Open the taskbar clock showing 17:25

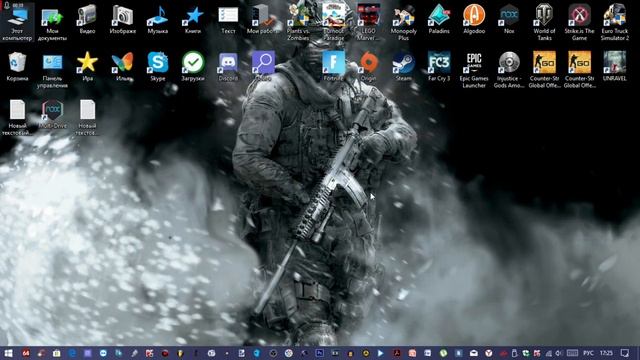pos(606,353)
